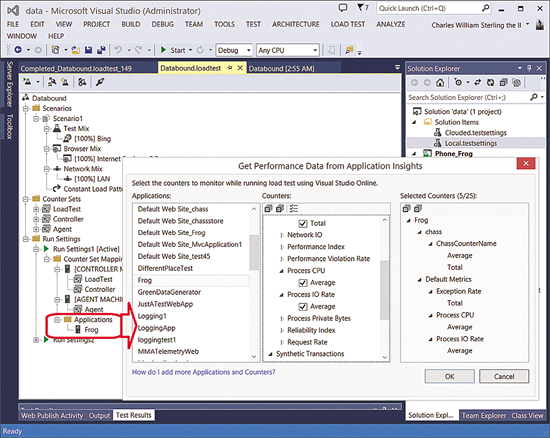
Task: Select Default Web Site_chassstore application
Action: coord(180,221)
